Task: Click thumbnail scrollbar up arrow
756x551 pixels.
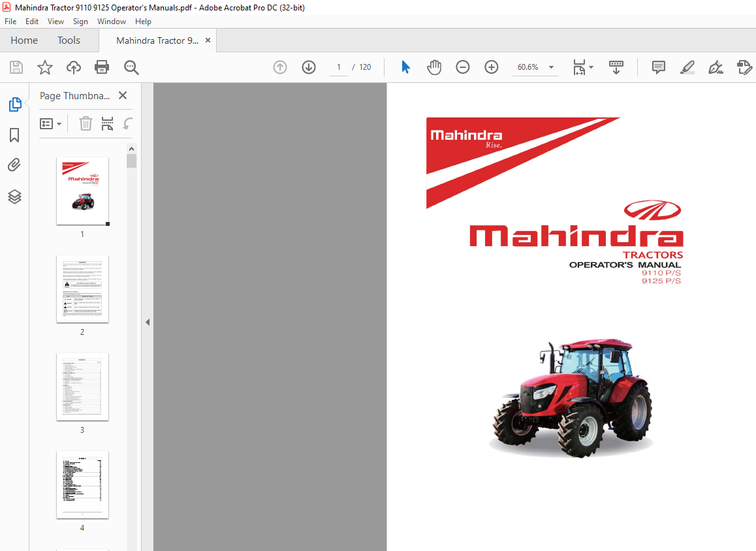Action: click(x=132, y=148)
